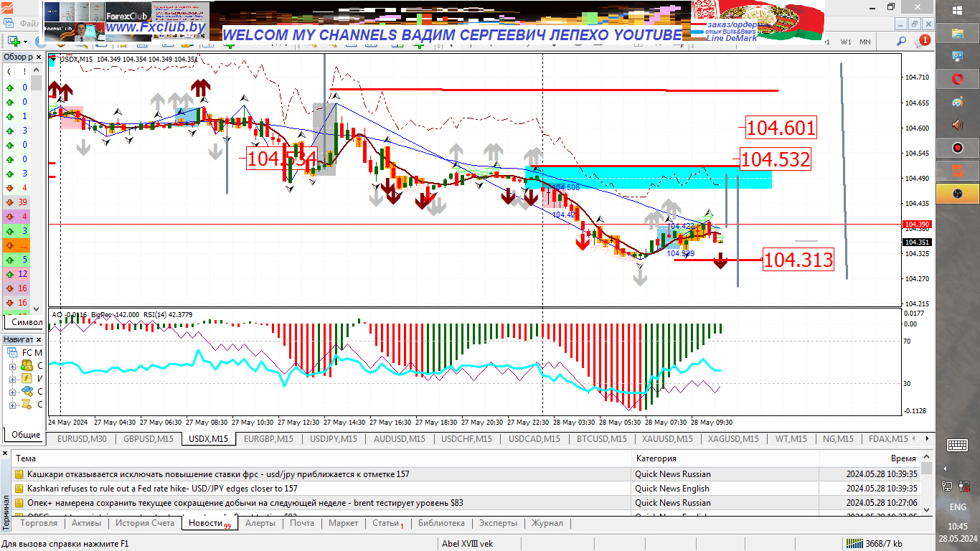Close the Terminal panel with X
Image resolution: width=980 pixels, height=551 pixels.
[x=5, y=453]
